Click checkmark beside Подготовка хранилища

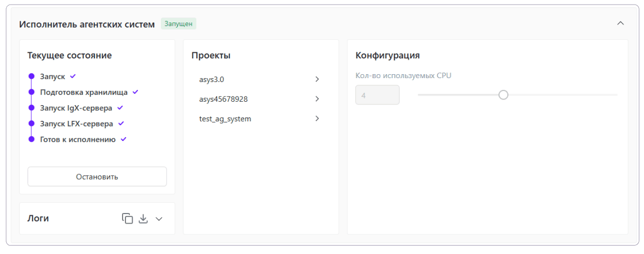tap(135, 92)
